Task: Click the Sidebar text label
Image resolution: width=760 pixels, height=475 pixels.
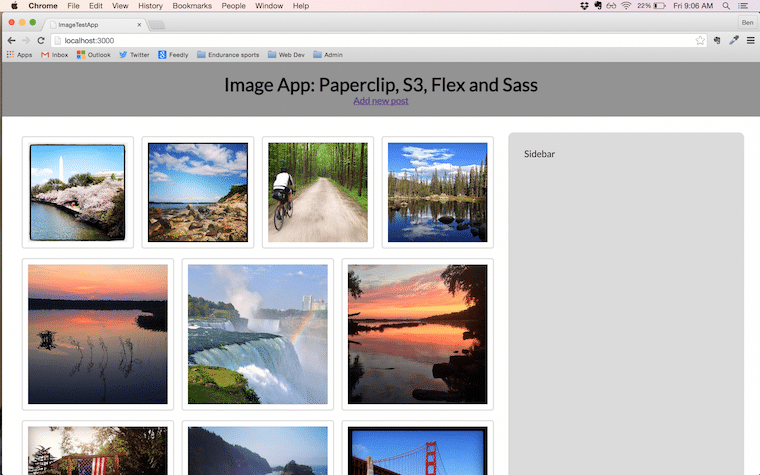Action: [539, 154]
